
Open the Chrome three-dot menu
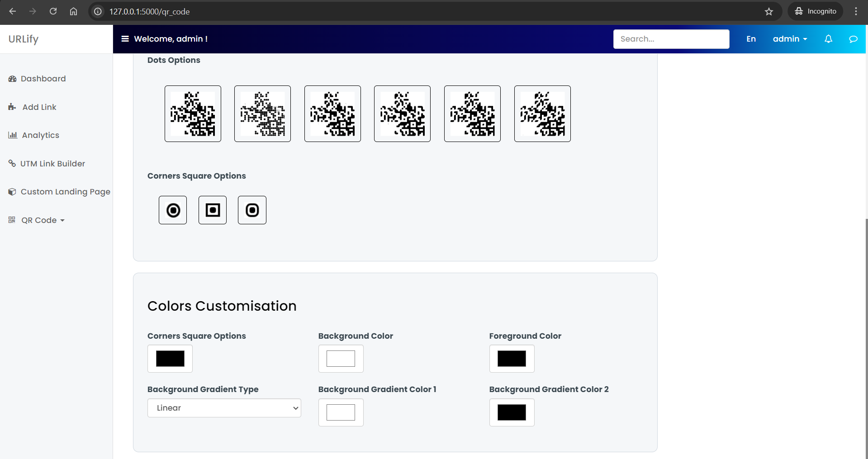(856, 11)
